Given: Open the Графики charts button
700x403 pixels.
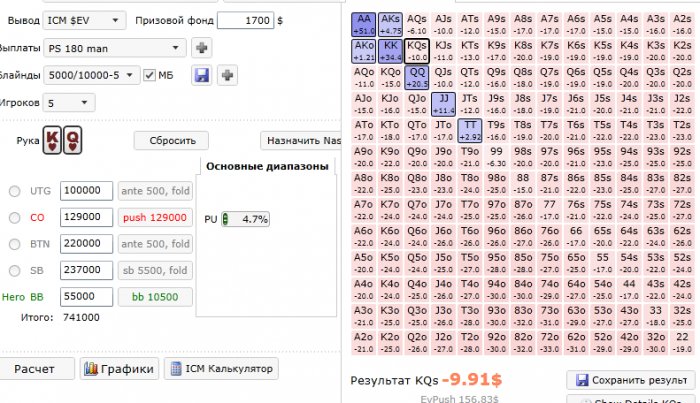Looking at the screenshot, I should [x=119, y=369].
